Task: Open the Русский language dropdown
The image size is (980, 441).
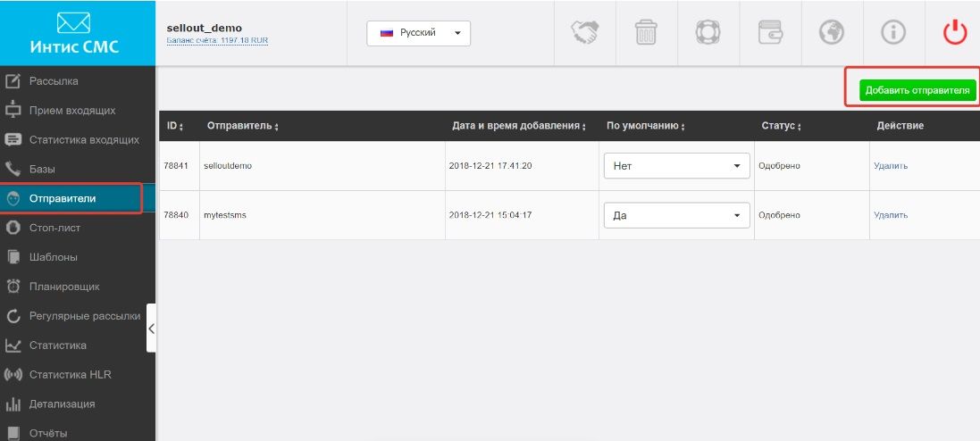Action: coord(418,33)
